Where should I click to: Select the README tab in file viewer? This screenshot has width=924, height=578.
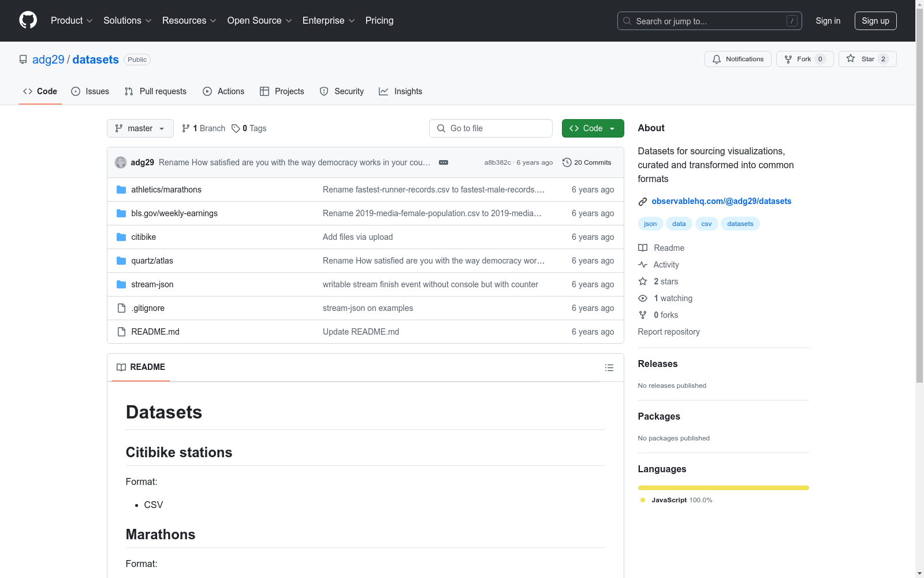(141, 368)
